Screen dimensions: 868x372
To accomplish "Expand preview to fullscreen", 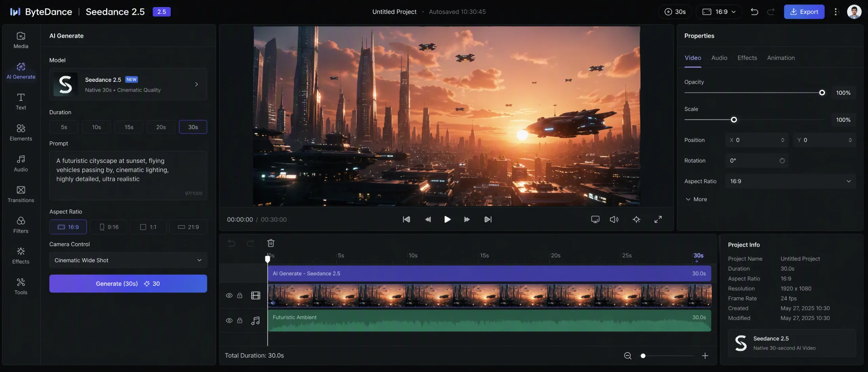I will [x=658, y=219].
